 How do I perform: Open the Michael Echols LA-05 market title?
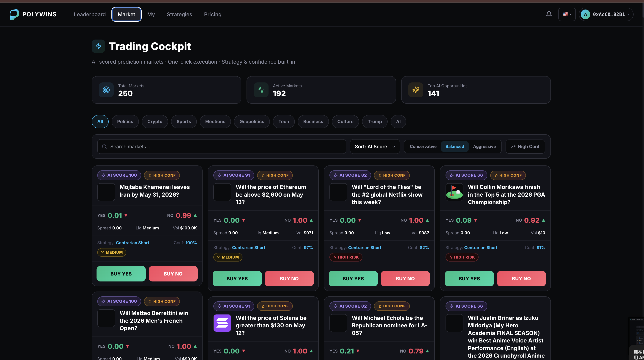(389, 325)
